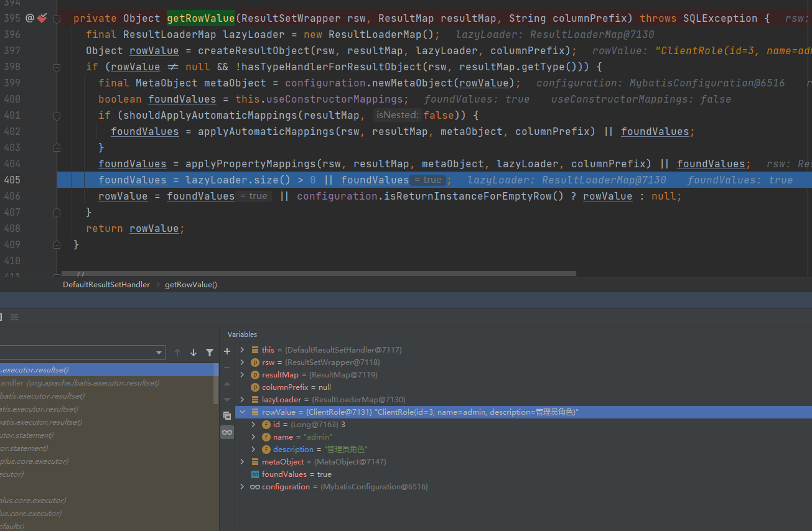Click the boolean icon beside foundValues variable

255,474
